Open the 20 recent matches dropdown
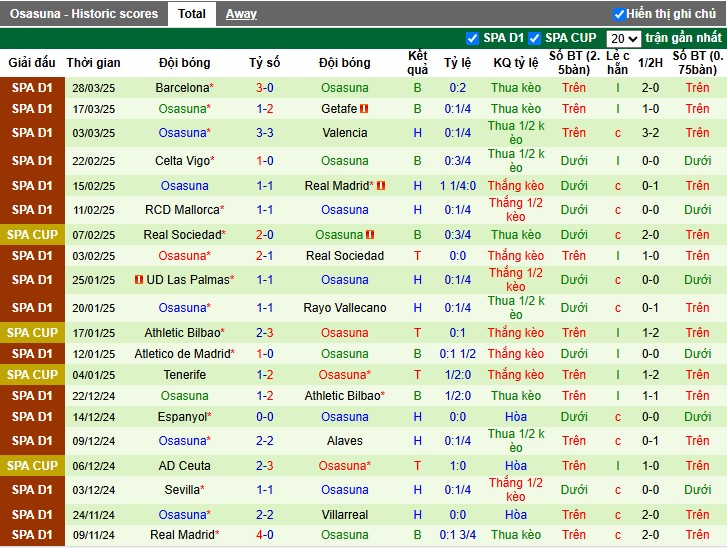Image resolution: width=727 pixels, height=548 pixels. point(624,38)
